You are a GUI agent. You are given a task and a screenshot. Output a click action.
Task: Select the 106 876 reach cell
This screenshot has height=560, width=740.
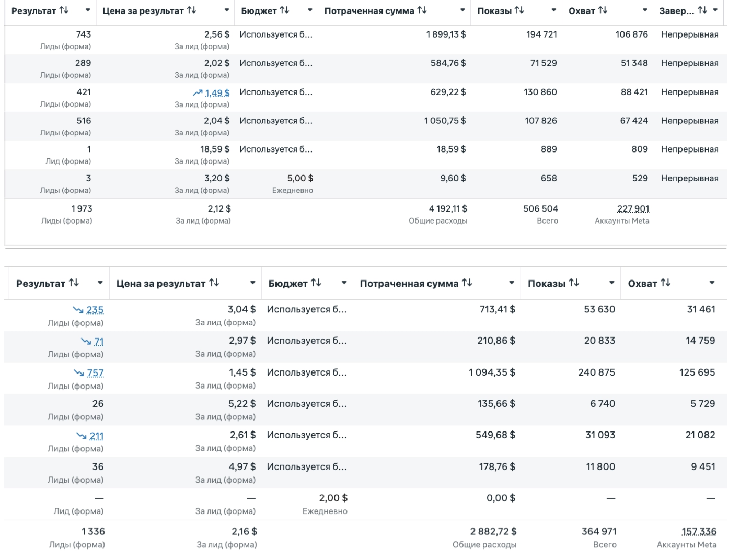(632, 34)
